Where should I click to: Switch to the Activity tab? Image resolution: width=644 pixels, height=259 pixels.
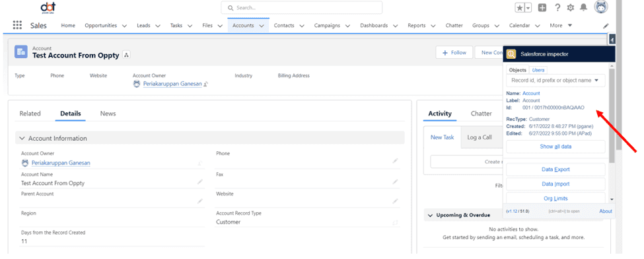point(440,114)
